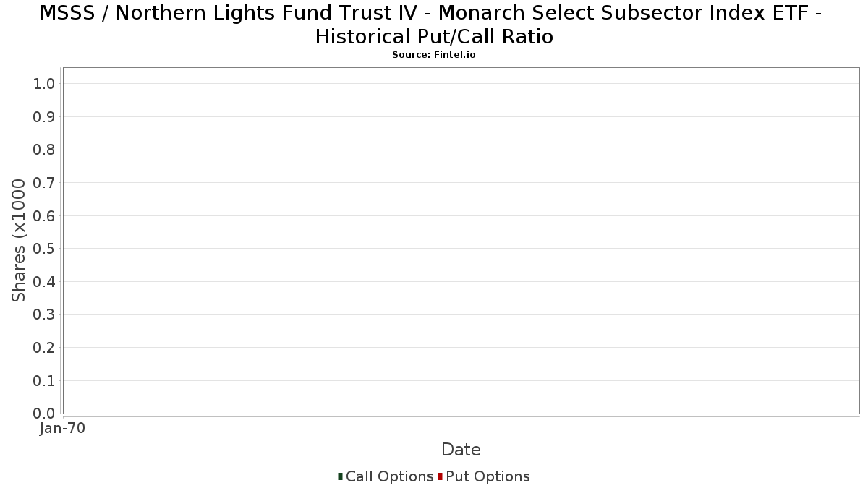The image size is (868, 488).
Task: Click the 0.6 y-axis tick label
Action: 44,216
